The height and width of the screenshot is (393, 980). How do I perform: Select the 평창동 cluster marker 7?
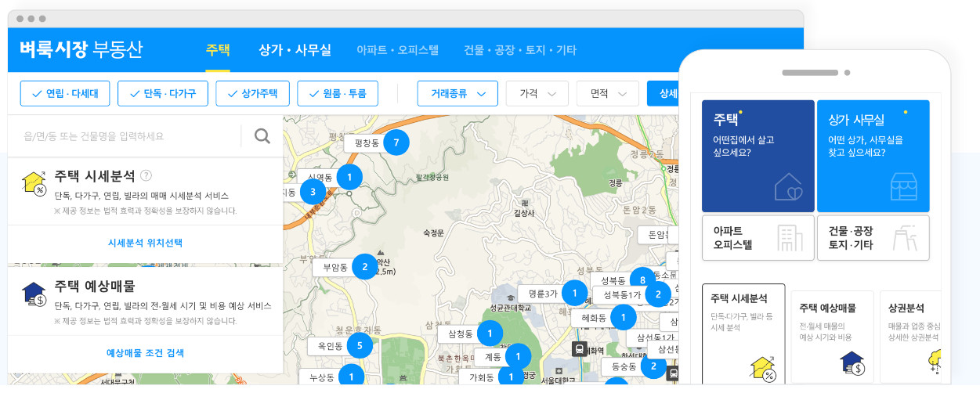[396, 142]
